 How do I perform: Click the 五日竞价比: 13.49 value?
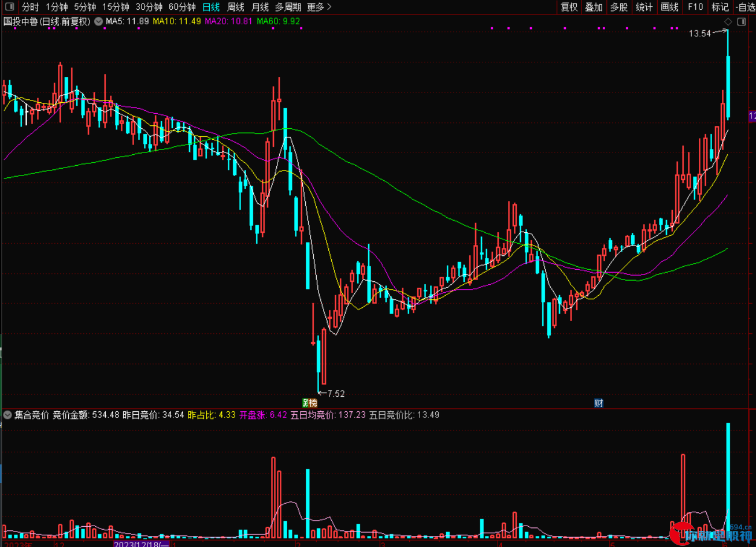pyautogui.click(x=405, y=415)
